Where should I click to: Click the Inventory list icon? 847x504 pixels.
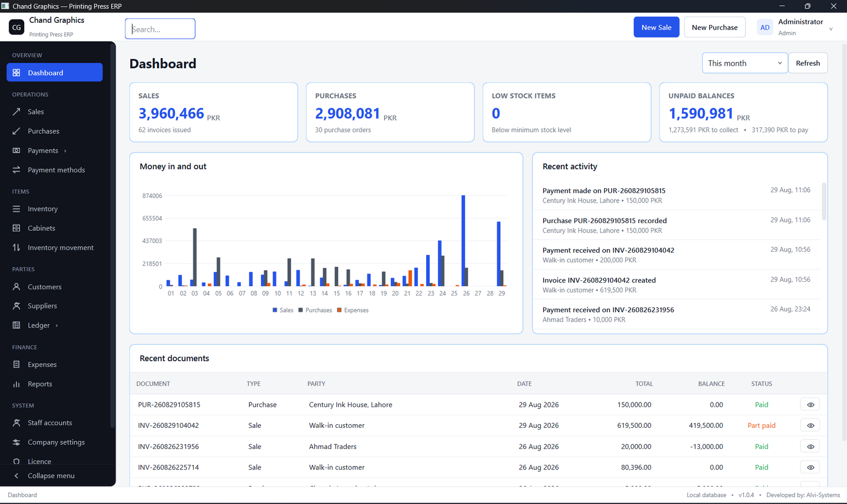click(x=16, y=209)
